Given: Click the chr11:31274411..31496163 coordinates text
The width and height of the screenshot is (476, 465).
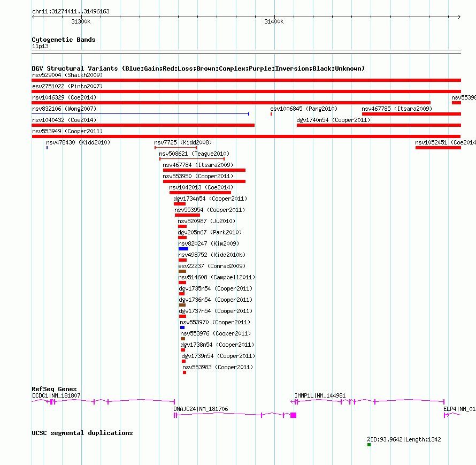Looking at the screenshot, I should [71, 11].
